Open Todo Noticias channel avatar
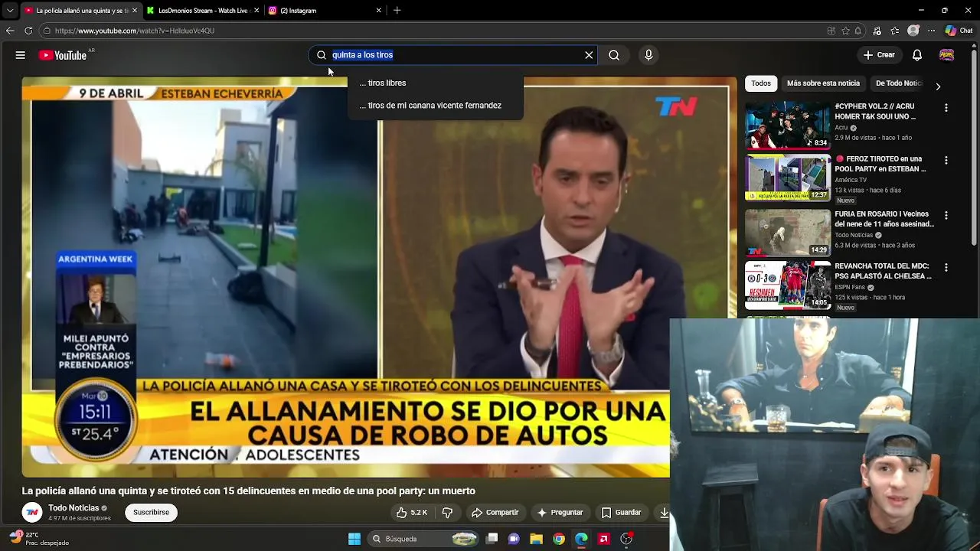This screenshot has height=551, width=980. pyautogui.click(x=31, y=512)
